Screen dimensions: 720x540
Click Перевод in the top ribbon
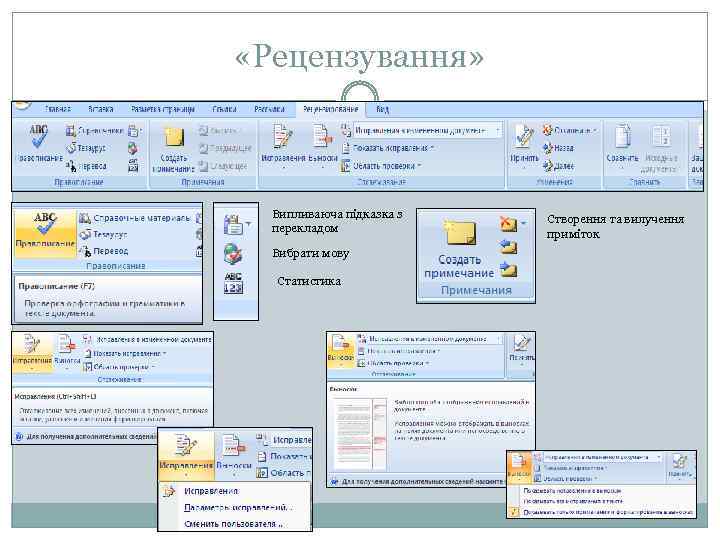tap(86, 166)
